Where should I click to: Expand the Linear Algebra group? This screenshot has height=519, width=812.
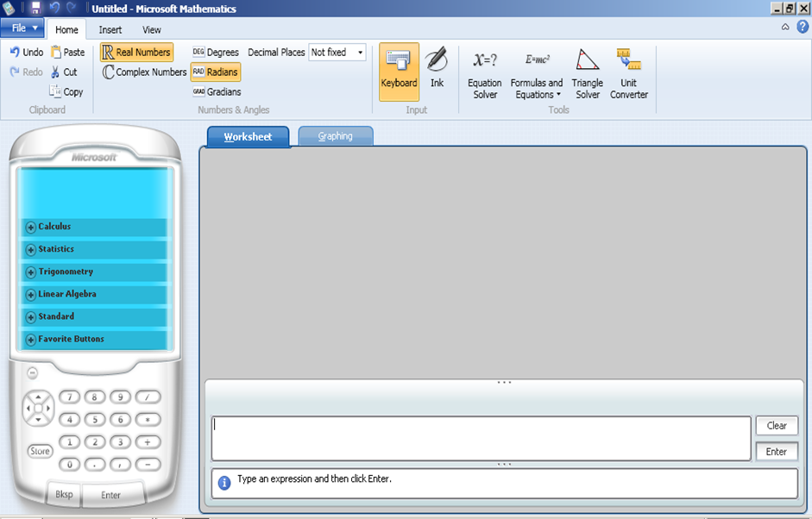coord(94,294)
